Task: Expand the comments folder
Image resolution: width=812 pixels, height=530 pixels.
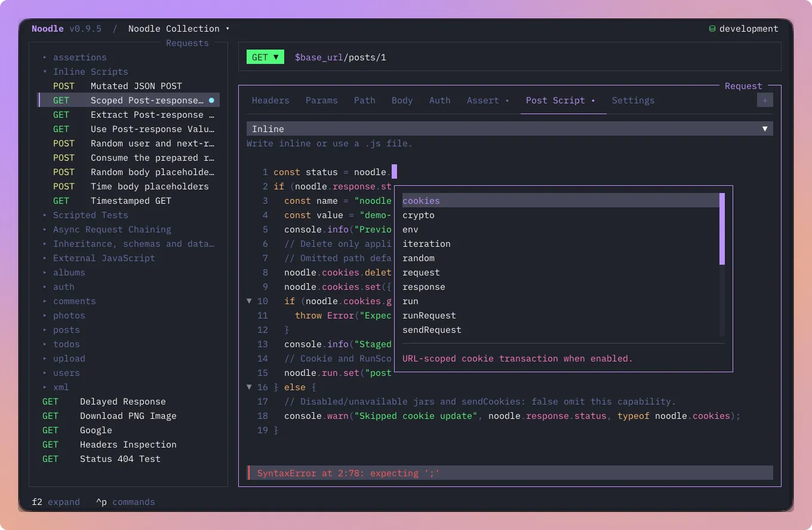Action: (x=69, y=301)
